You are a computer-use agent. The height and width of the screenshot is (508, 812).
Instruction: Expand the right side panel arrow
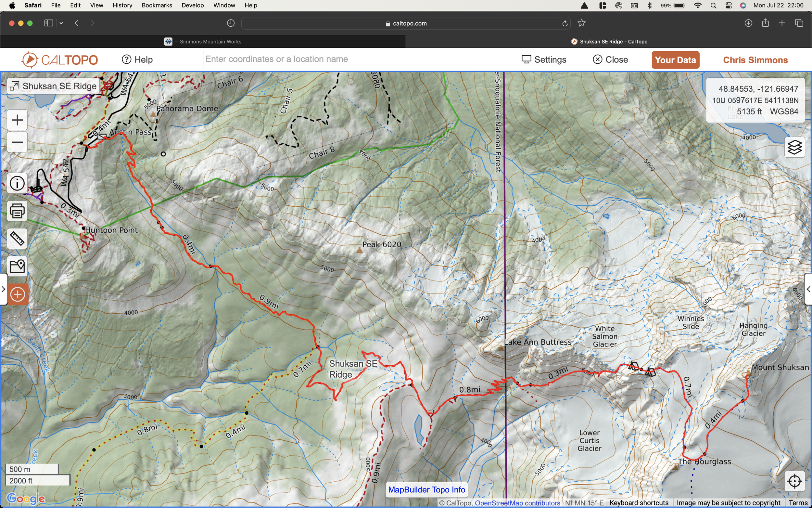pos(808,289)
